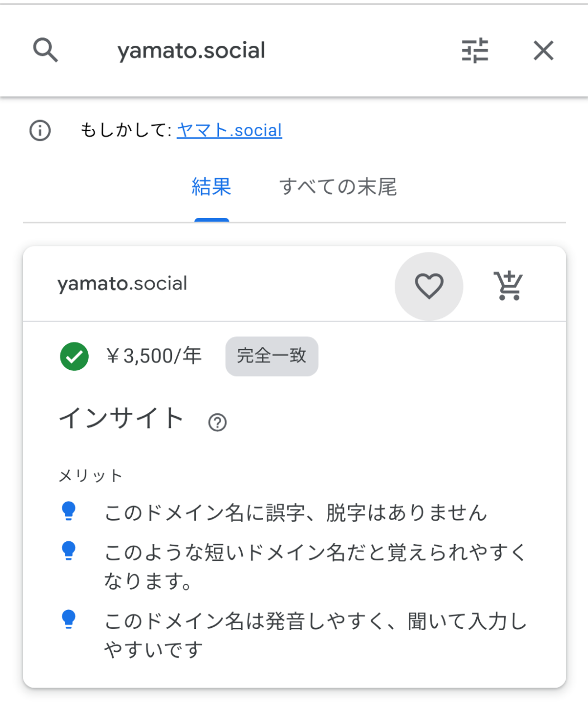Viewport: 588px width, 715px height.
Task: Add yamato.social to cart
Action: [x=508, y=286]
